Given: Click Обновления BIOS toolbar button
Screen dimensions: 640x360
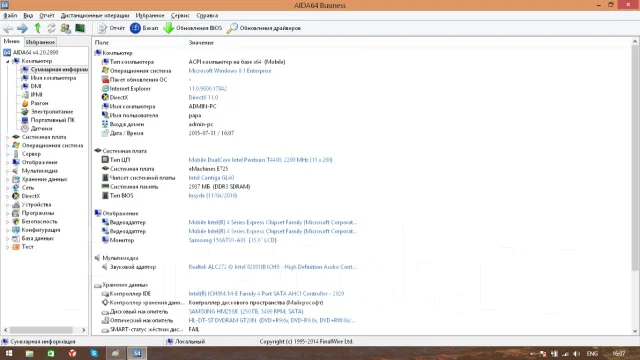Looking at the screenshot, I should coord(193,28).
